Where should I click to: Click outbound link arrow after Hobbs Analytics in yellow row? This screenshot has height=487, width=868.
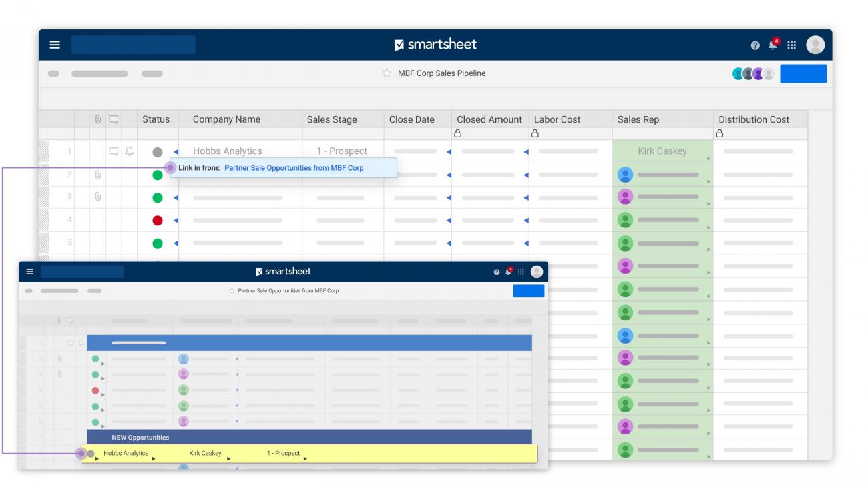tap(154, 459)
